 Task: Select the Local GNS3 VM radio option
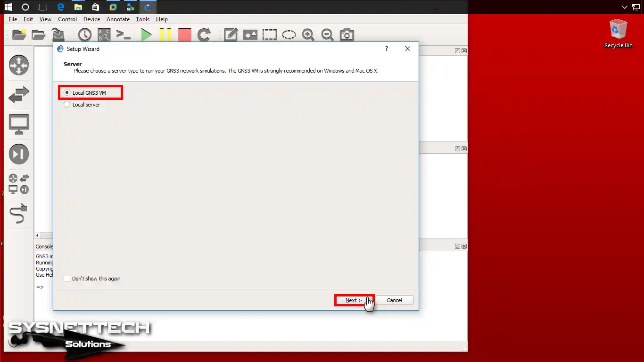(x=85, y=93)
